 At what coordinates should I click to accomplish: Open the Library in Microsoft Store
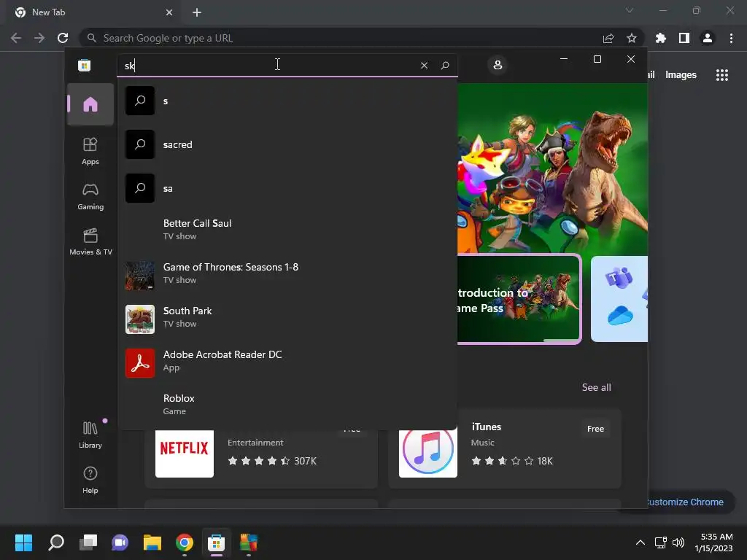[x=90, y=435]
